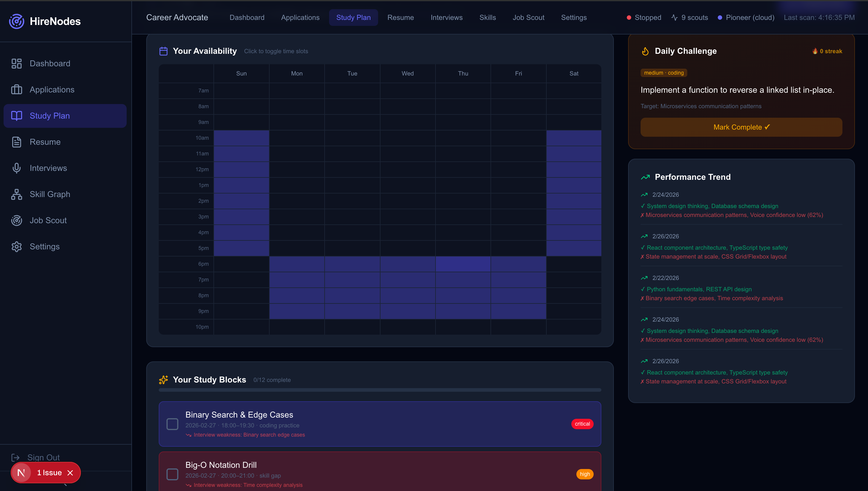
Task: Check the Binary Search & Edge Cases checkbox
Action: click(x=172, y=424)
